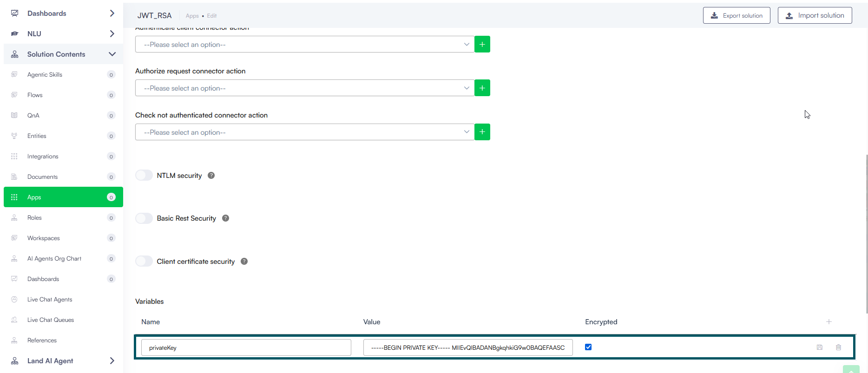
Task: Click the Workspaces sidebar icon
Action: tap(14, 238)
